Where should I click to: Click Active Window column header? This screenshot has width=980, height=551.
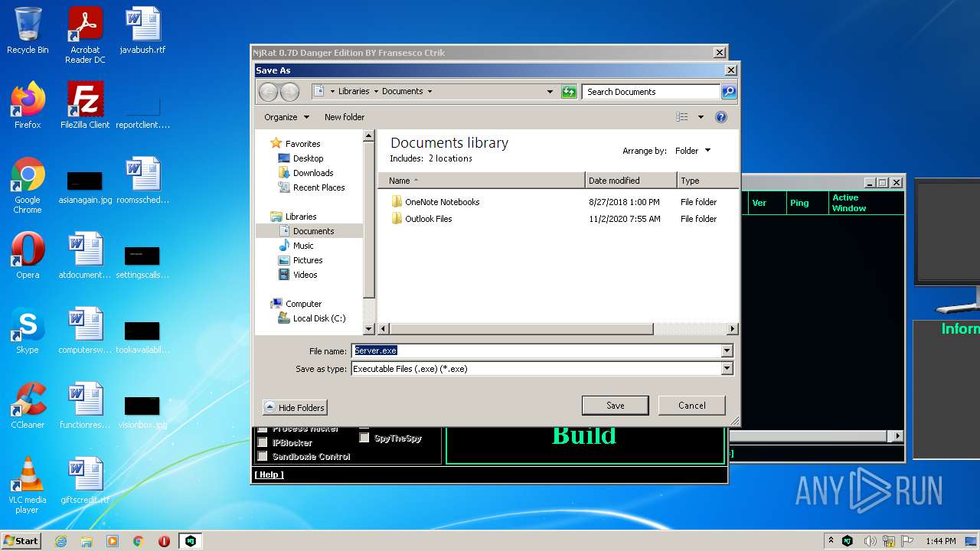(x=866, y=203)
